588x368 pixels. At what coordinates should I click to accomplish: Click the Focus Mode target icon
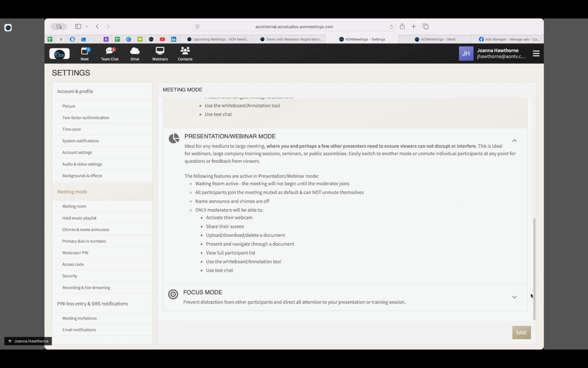[173, 294]
